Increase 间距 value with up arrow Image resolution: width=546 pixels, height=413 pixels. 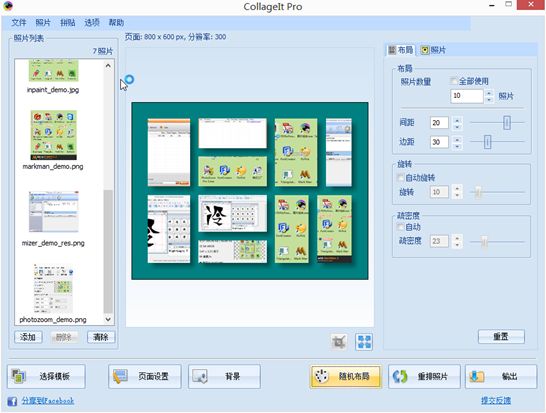pyautogui.click(x=457, y=119)
